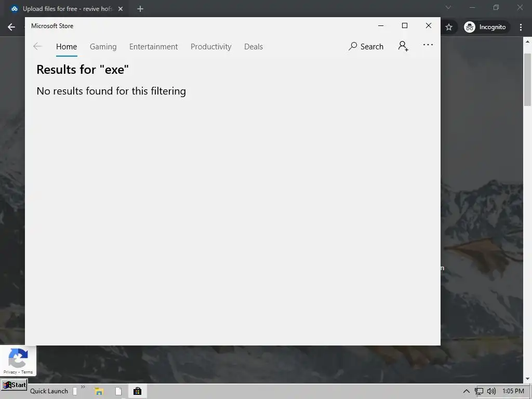Click the 'No results found for this filtering' text
This screenshot has width=532, height=399.
(111, 91)
